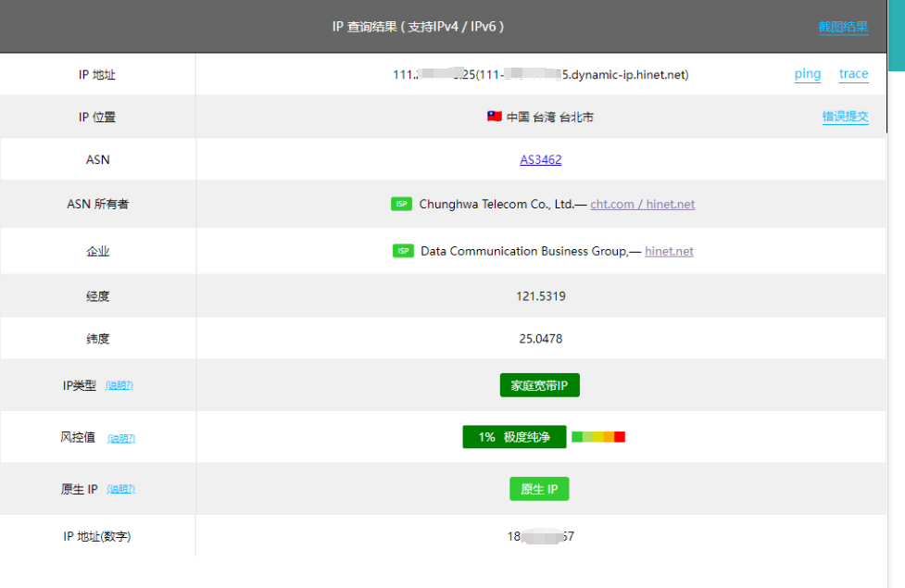Click the green 原生 IP badge
905x588 pixels.
539,489
